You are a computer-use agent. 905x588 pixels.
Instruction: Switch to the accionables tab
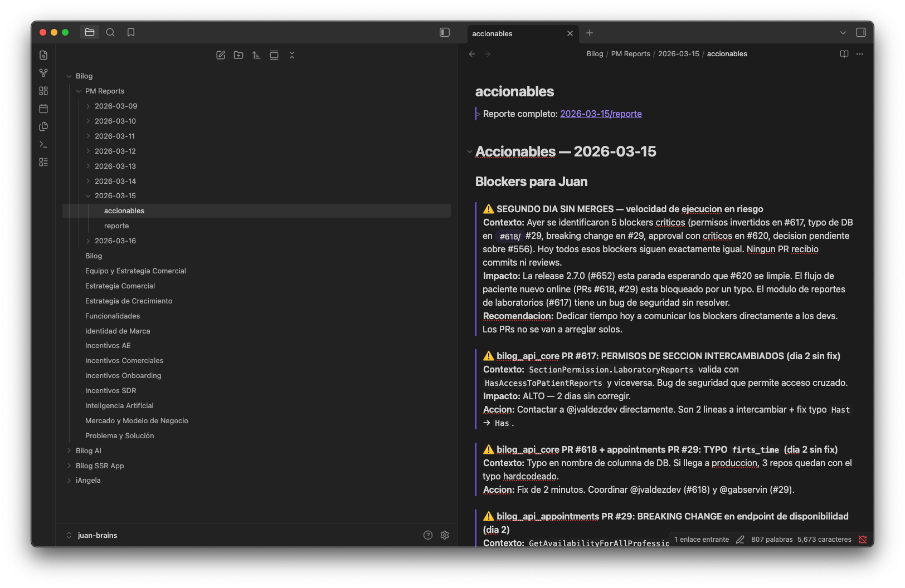tap(492, 33)
